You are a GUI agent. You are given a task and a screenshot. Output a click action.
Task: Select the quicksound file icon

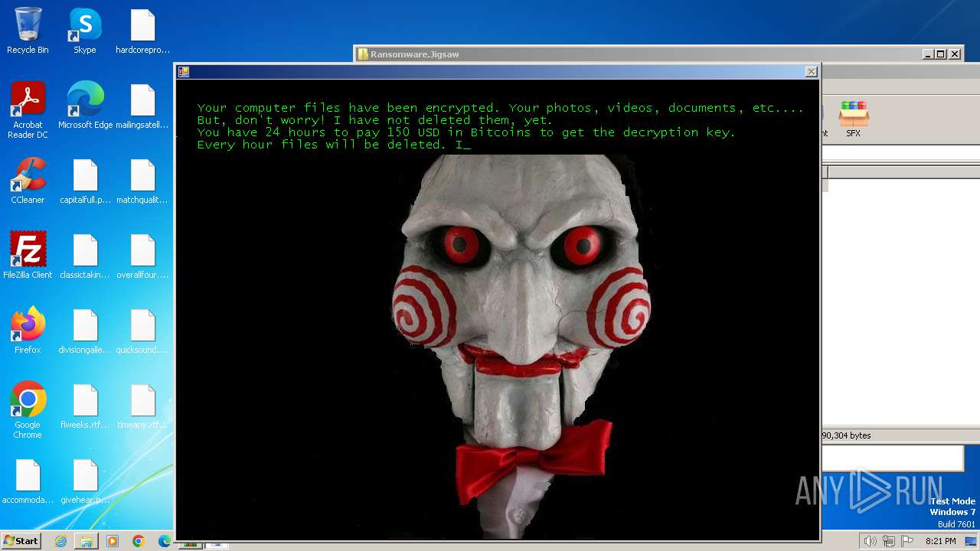click(142, 331)
